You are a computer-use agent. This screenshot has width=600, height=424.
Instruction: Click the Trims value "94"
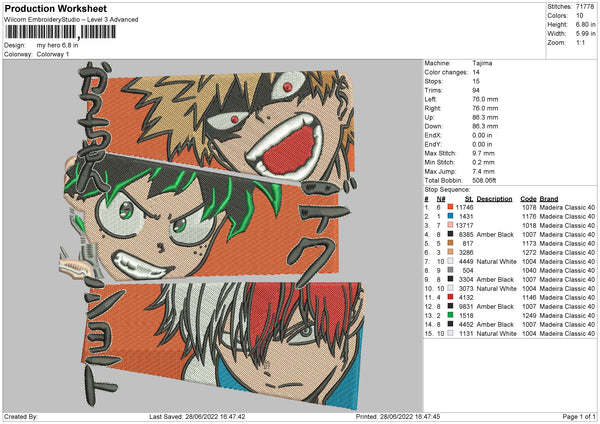pos(476,90)
